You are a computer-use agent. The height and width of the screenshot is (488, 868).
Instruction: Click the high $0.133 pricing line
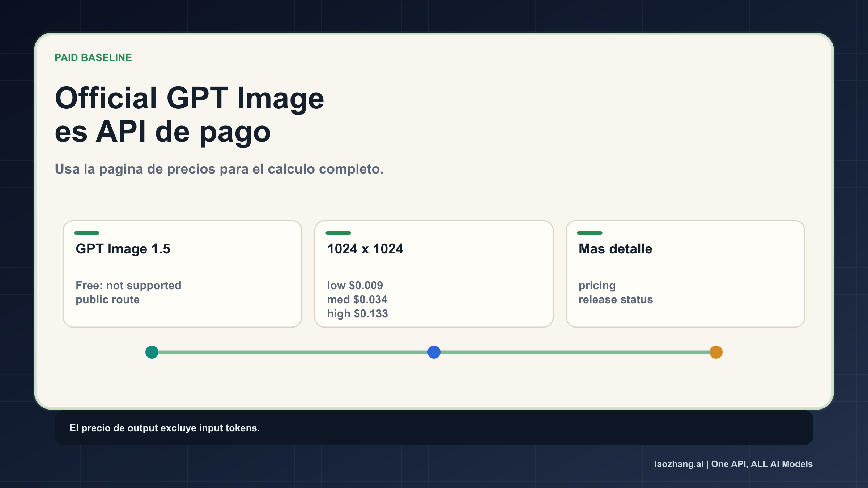[x=357, y=314]
